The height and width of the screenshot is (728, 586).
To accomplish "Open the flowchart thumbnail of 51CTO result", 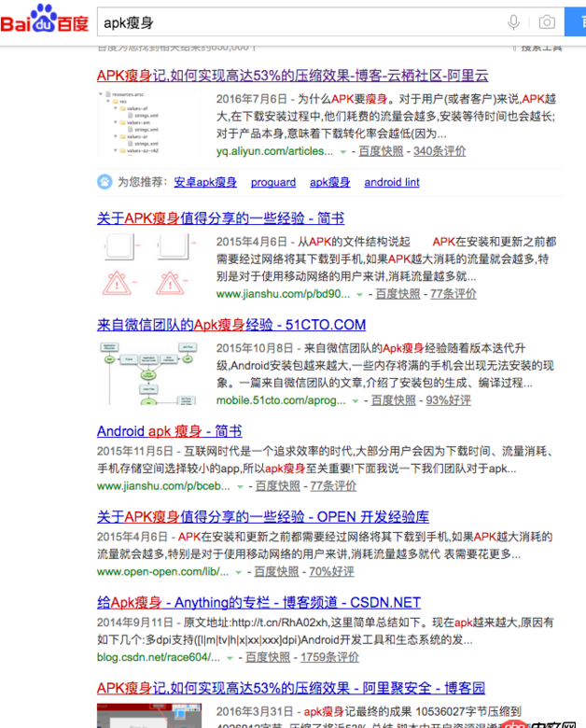I will point(149,372).
